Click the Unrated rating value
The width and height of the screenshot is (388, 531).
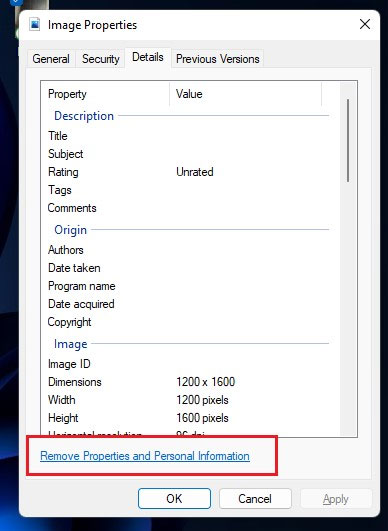195,172
